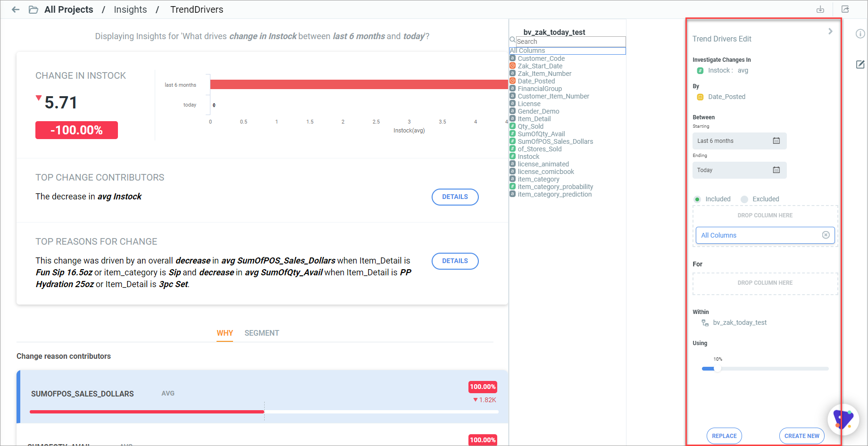Click the CREATE NEW button
Image resolution: width=868 pixels, height=446 pixels.
click(802, 436)
